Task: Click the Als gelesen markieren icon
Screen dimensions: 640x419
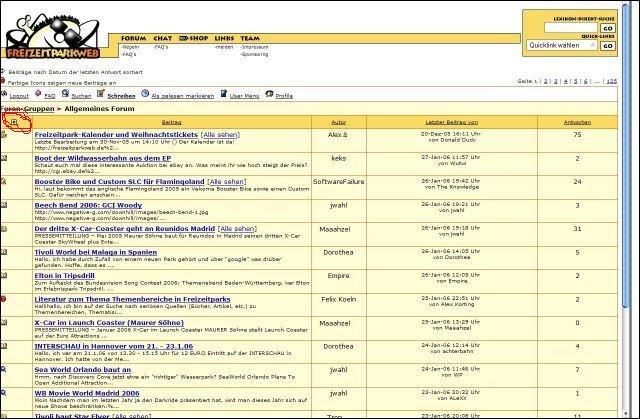Action: pos(145,93)
